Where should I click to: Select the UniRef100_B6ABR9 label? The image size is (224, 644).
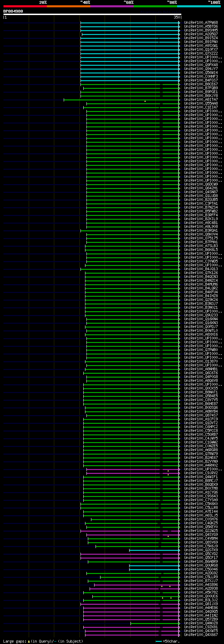tap(201, 562)
